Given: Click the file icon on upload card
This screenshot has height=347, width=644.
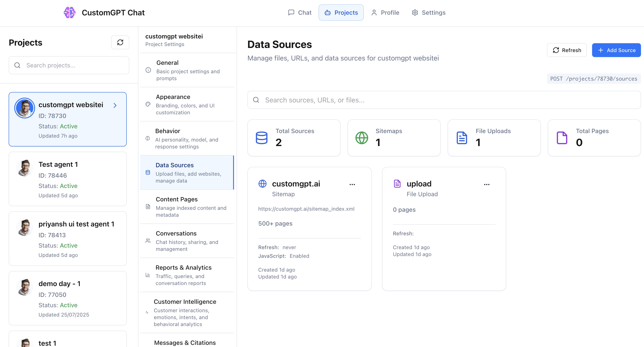Looking at the screenshot, I should [x=397, y=184].
